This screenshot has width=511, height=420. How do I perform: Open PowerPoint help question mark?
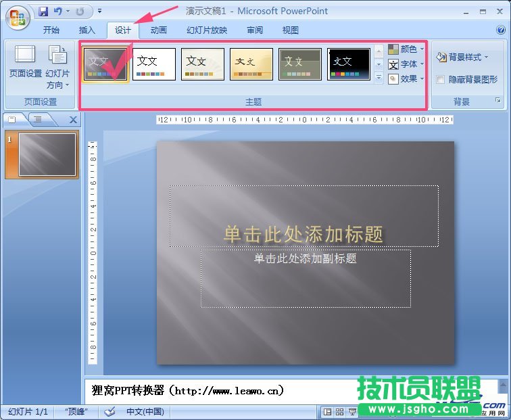click(x=501, y=30)
